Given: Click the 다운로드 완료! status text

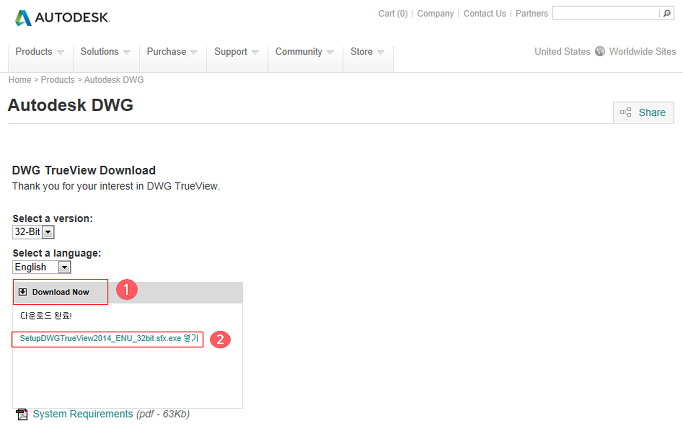Looking at the screenshot, I should coord(46,316).
